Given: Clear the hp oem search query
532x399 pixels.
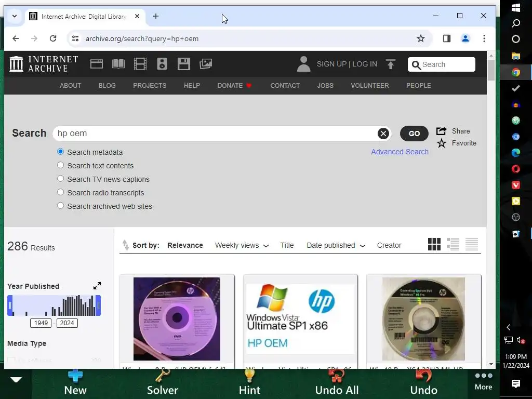Looking at the screenshot, I should (383, 134).
